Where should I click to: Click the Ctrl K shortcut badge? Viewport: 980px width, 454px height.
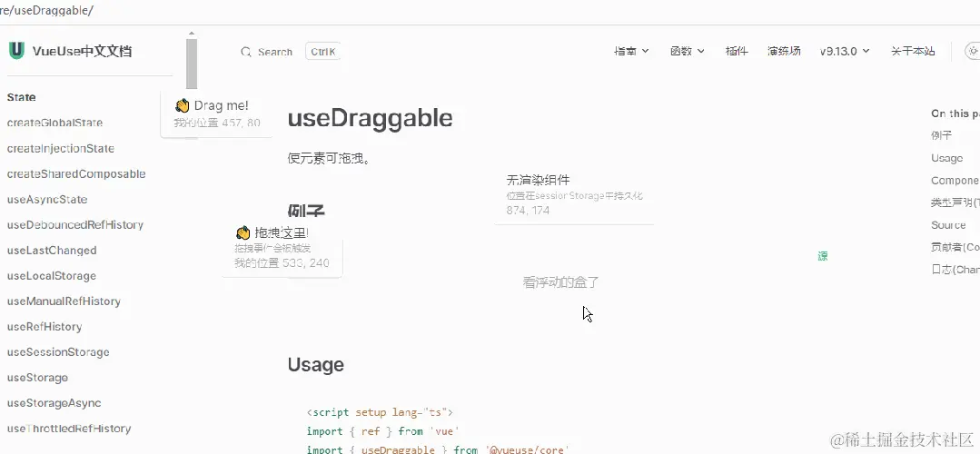[322, 52]
